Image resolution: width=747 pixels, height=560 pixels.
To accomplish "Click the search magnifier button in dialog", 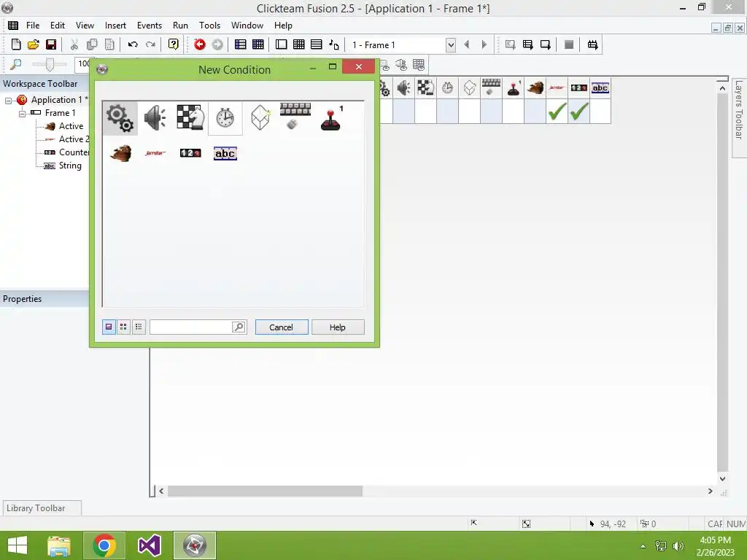I will click(239, 327).
